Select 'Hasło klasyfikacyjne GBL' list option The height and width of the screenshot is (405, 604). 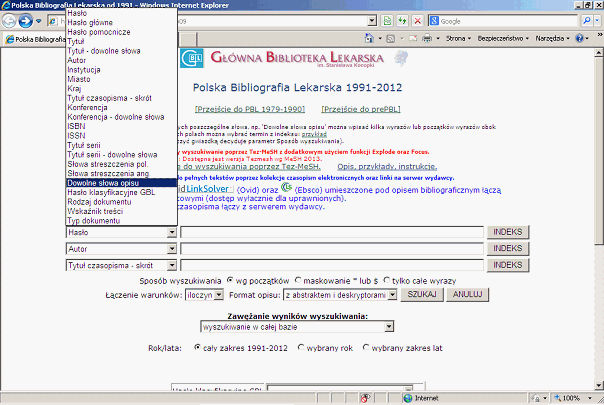point(121,192)
